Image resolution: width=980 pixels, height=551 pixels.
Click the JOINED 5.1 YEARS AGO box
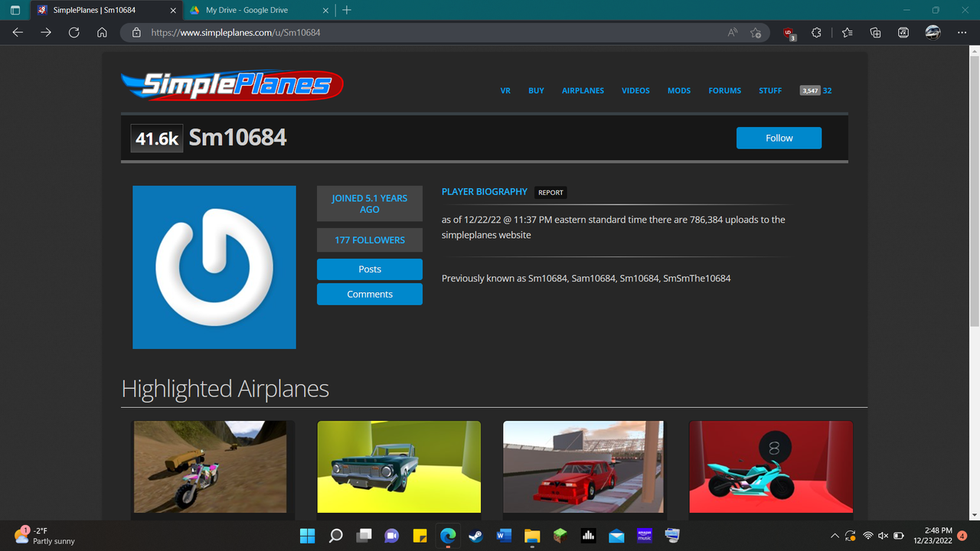[x=369, y=204]
